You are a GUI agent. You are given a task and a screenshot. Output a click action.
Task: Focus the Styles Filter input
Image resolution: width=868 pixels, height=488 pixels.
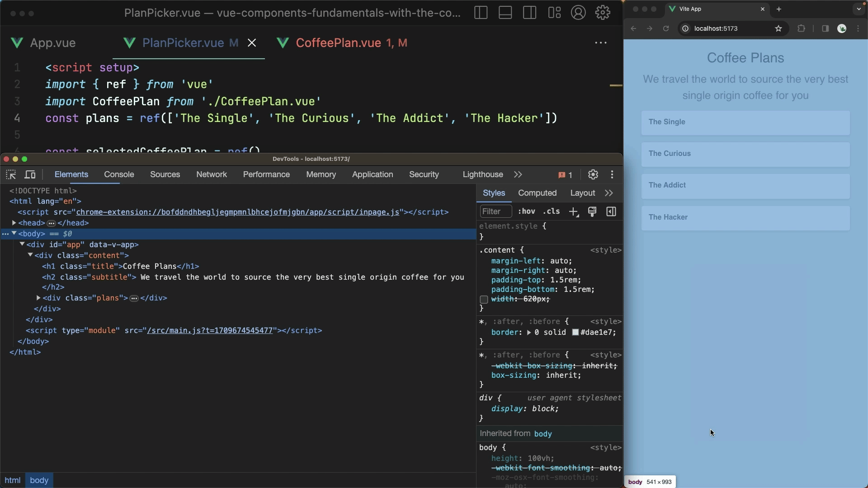(x=496, y=211)
